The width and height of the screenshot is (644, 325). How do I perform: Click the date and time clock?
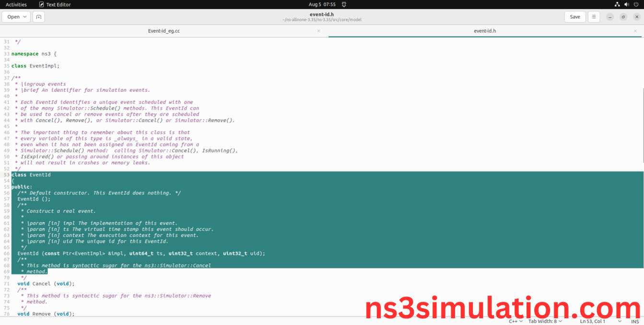tap(322, 4)
